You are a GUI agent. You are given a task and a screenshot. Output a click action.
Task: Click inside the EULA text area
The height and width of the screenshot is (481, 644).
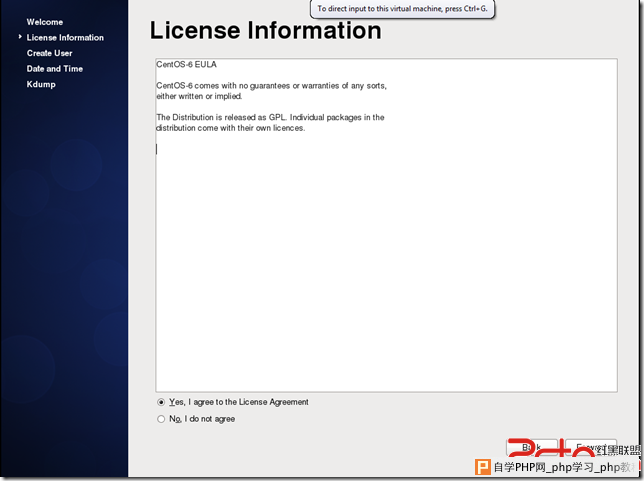point(386,225)
